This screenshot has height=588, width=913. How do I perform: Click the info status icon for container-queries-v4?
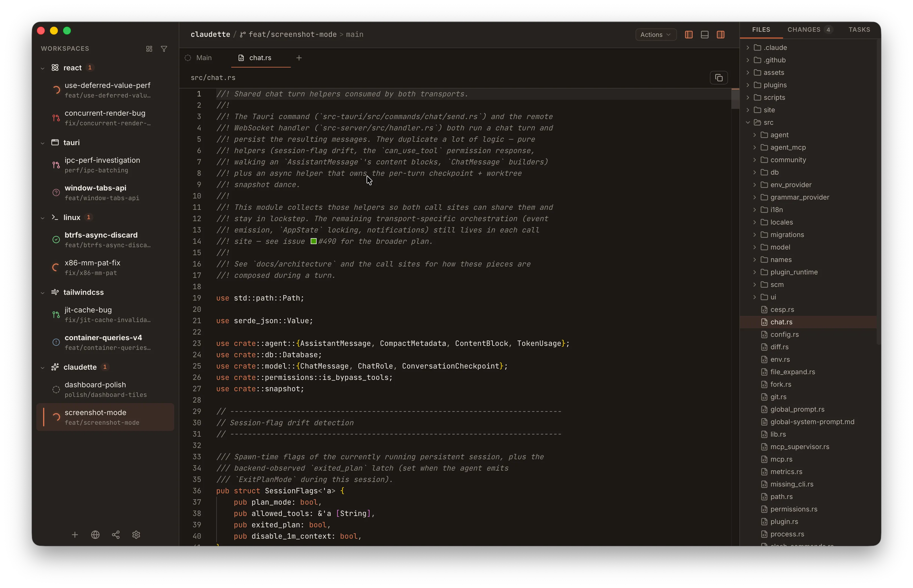click(56, 342)
